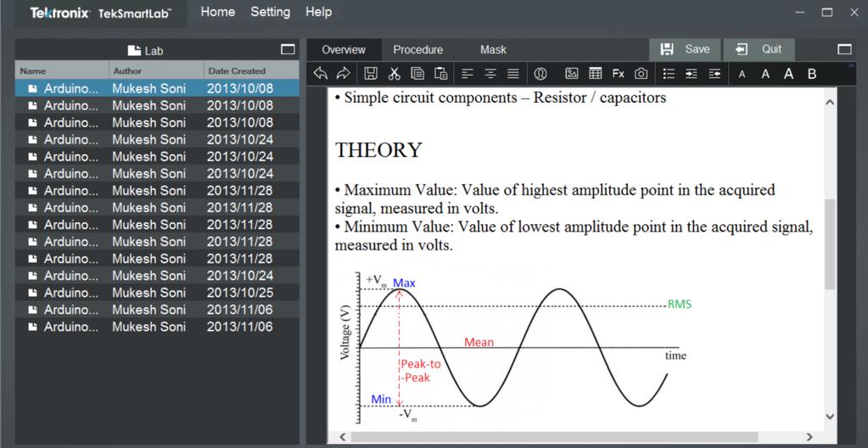Click the floppy disk save icon in toolbar
This screenshot has height=448, width=868.
(x=370, y=73)
